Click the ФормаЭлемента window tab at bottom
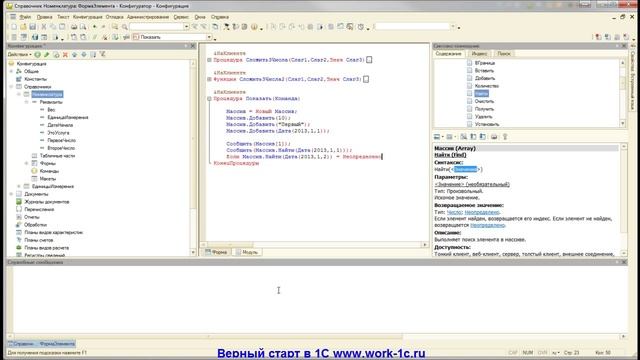This screenshot has width=640, height=360. coord(42,344)
